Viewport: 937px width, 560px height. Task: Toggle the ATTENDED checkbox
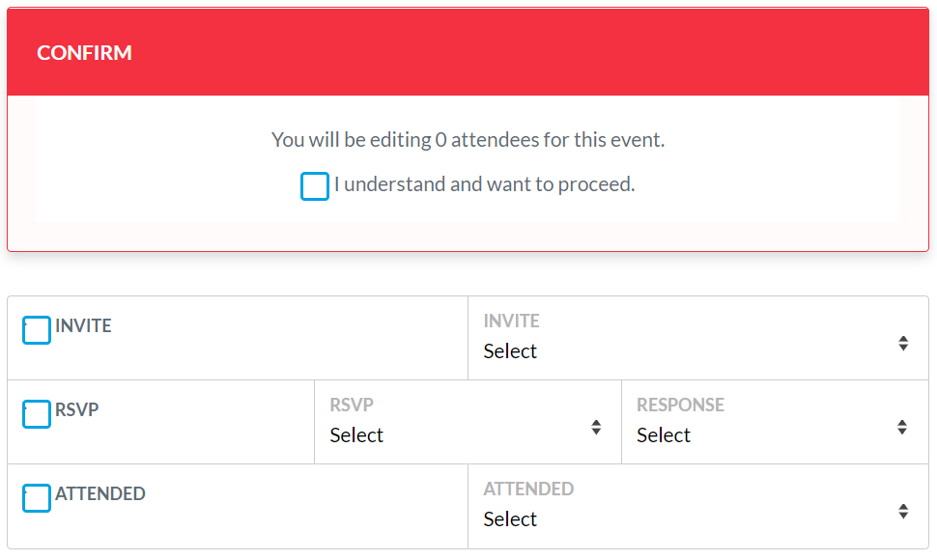coord(37,498)
